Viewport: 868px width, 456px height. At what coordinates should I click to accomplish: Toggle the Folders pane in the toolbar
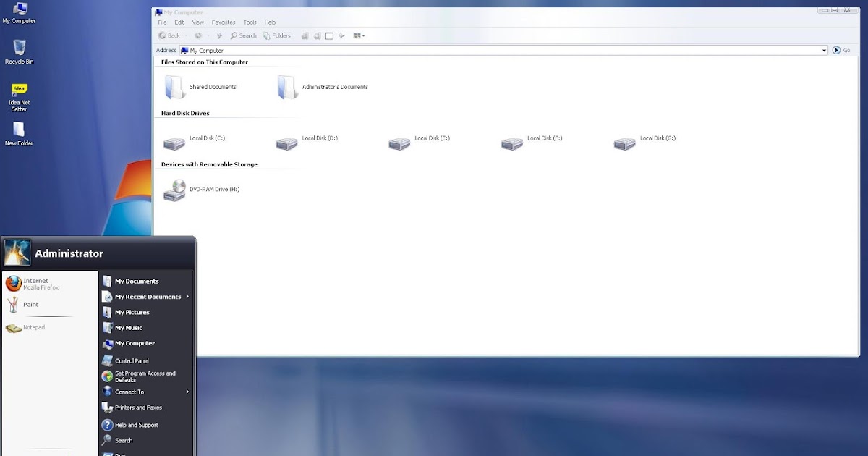pos(277,35)
